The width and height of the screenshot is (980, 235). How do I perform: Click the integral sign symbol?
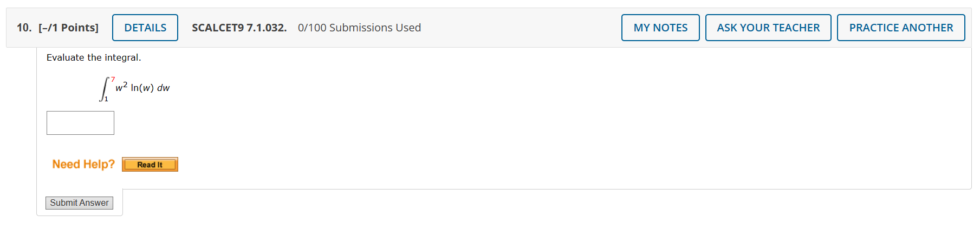click(x=104, y=89)
